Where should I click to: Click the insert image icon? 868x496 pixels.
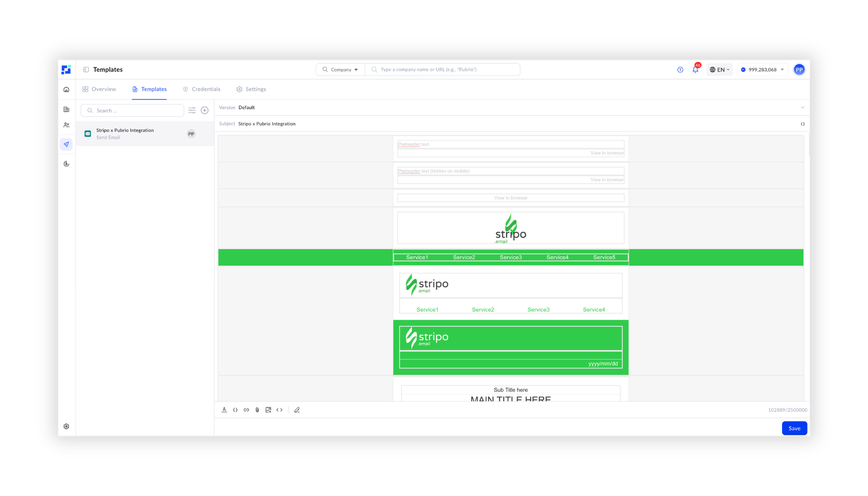(x=268, y=410)
